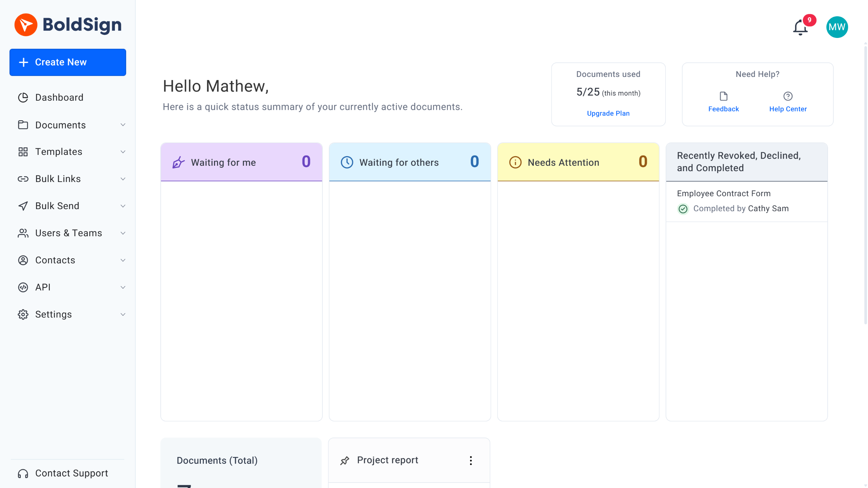Click the Waiting for me pen icon

[178, 163]
